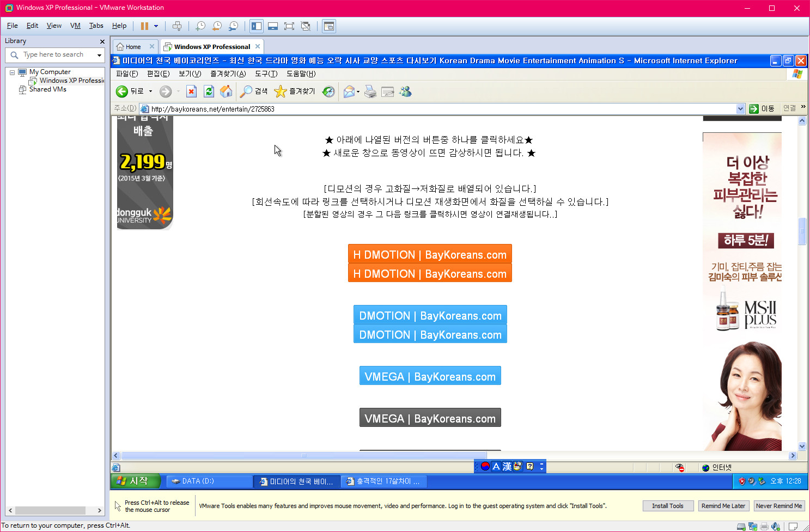This screenshot has height=532, width=810.
Task: Open the 검색 search pane
Action: coord(254,91)
